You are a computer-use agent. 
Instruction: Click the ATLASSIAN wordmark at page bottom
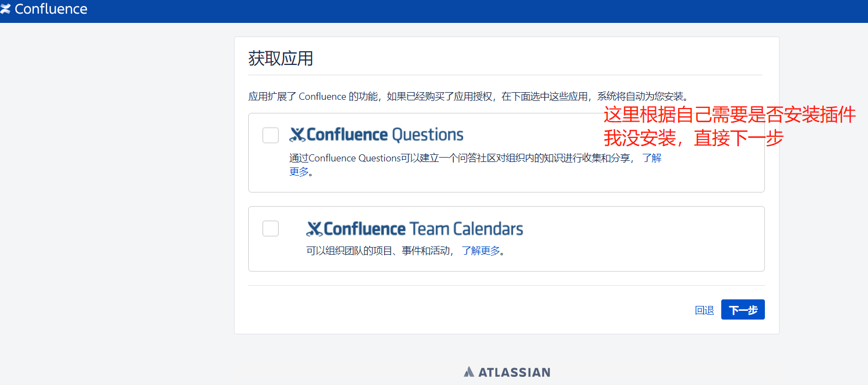coord(515,372)
